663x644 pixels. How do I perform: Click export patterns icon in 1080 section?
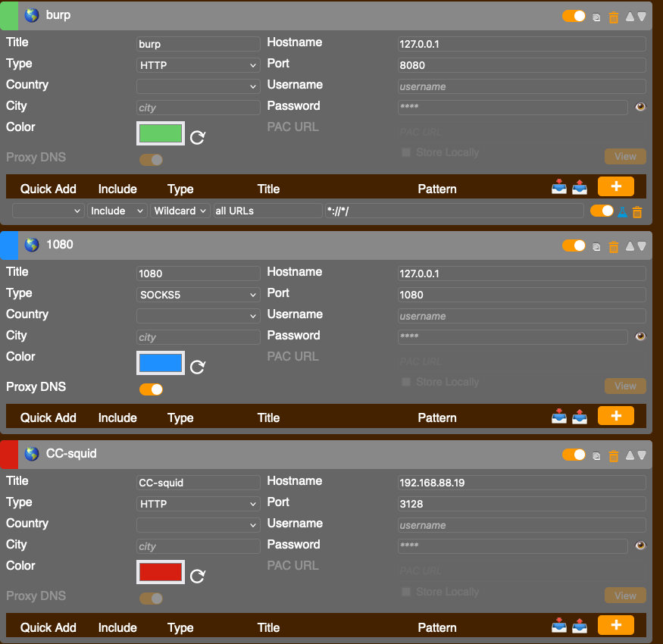pyautogui.click(x=579, y=416)
